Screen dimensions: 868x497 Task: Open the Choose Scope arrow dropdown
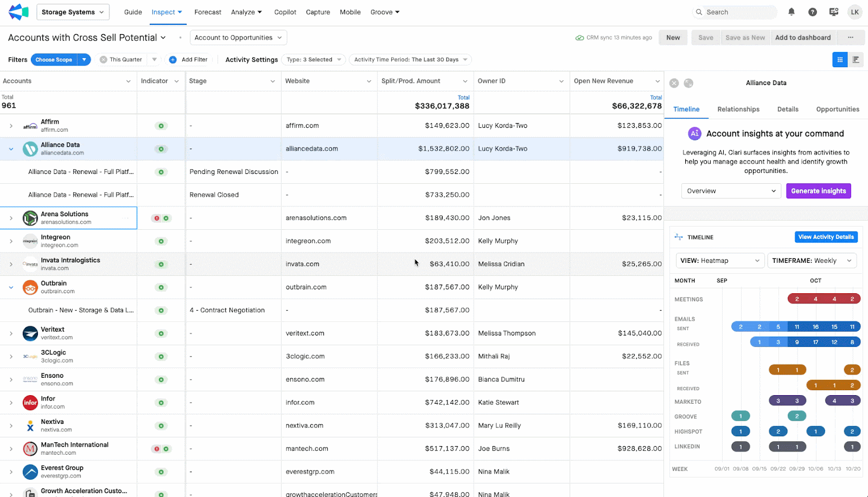coord(84,60)
